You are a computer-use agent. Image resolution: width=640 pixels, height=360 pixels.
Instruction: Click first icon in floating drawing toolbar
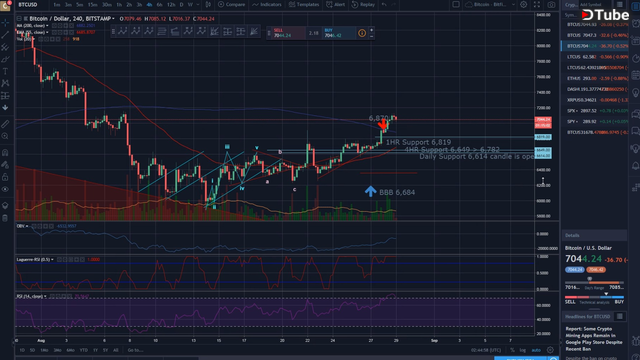(x=122, y=31)
